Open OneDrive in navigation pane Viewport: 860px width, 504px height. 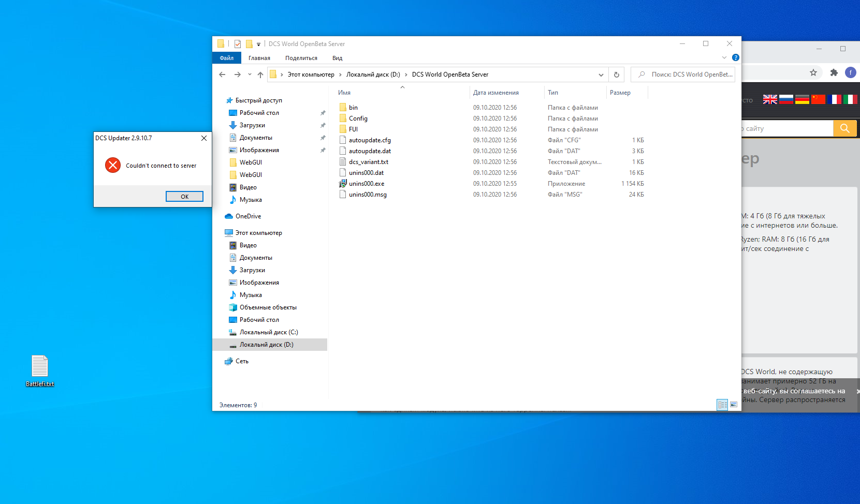pos(248,216)
